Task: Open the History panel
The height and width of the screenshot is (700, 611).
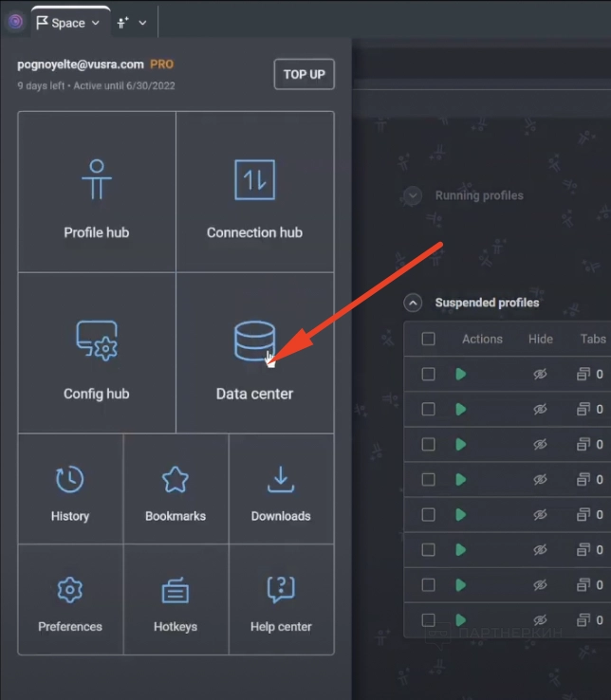Action: point(70,489)
